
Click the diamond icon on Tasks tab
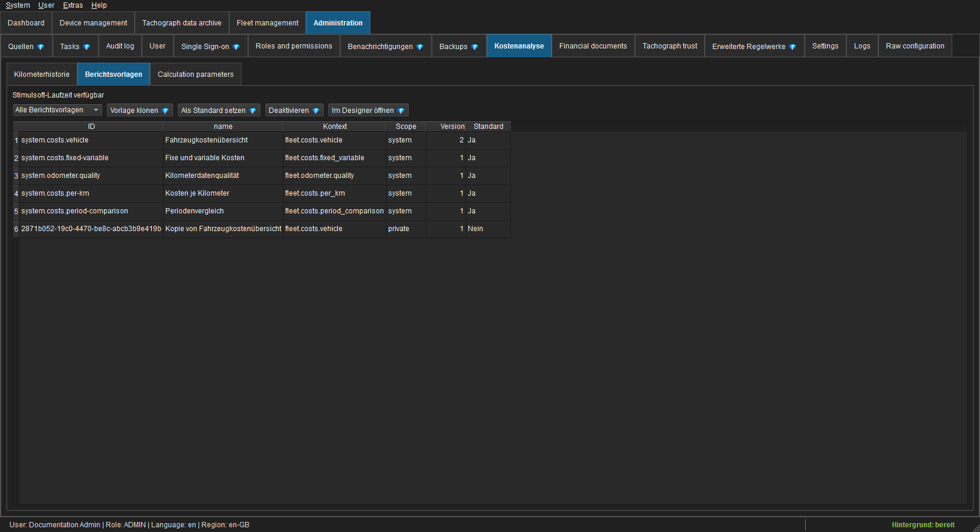pyautogui.click(x=87, y=47)
